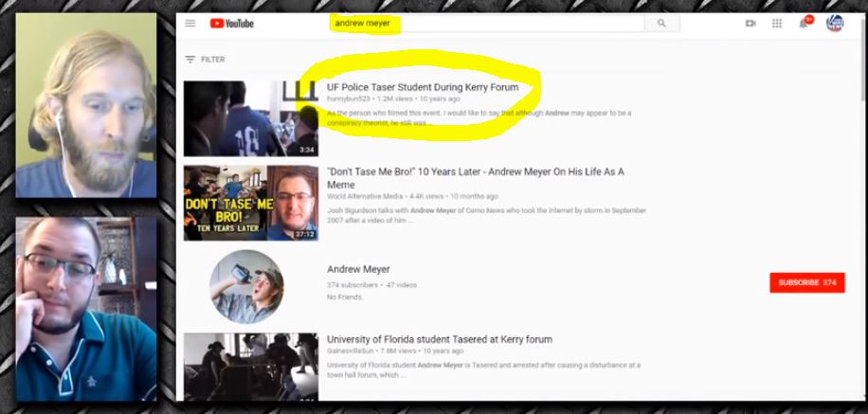Click the "7.8M views" text
The height and width of the screenshot is (414, 868).
398,351
